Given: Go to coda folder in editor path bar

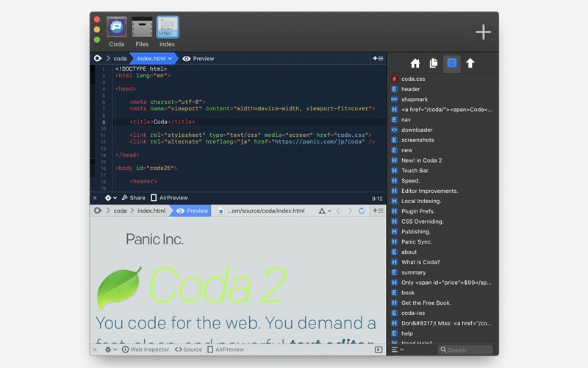Looking at the screenshot, I should pyautogui.click(x=120, y=59).
